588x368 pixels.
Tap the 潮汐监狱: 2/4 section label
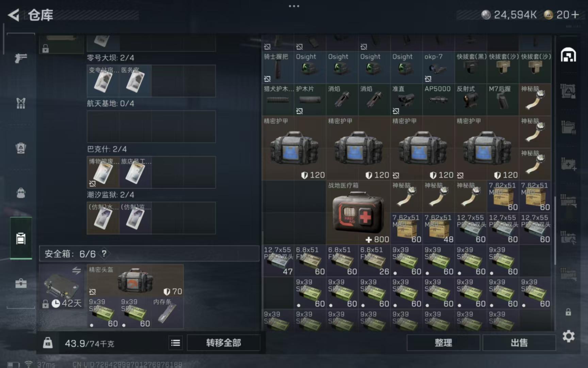click(x=110, y=195)
